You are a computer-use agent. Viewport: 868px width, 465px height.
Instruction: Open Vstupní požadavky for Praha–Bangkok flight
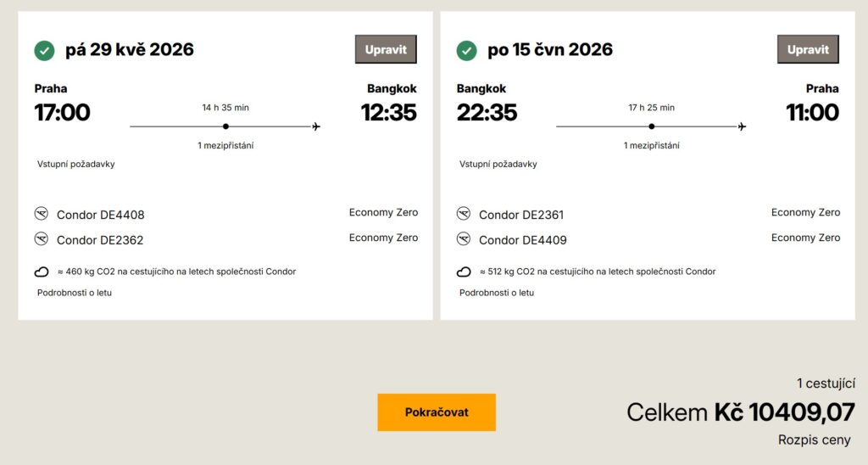pos(76,165)
